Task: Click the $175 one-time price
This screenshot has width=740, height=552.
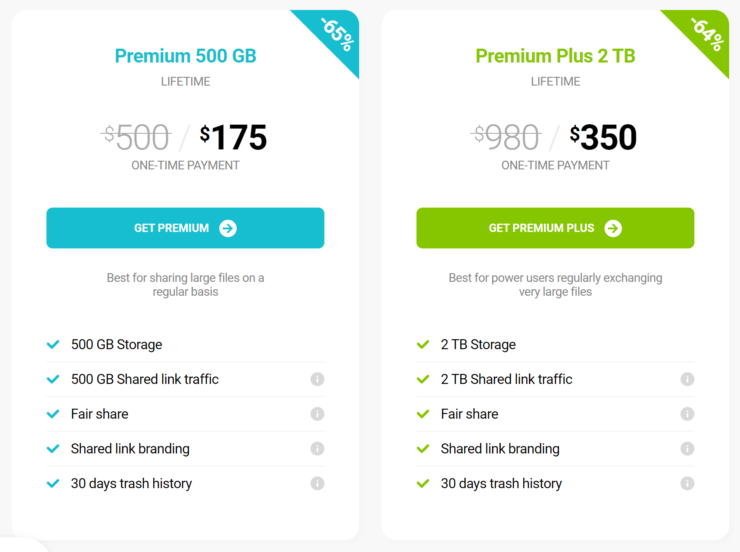Action: coord(233,137)
